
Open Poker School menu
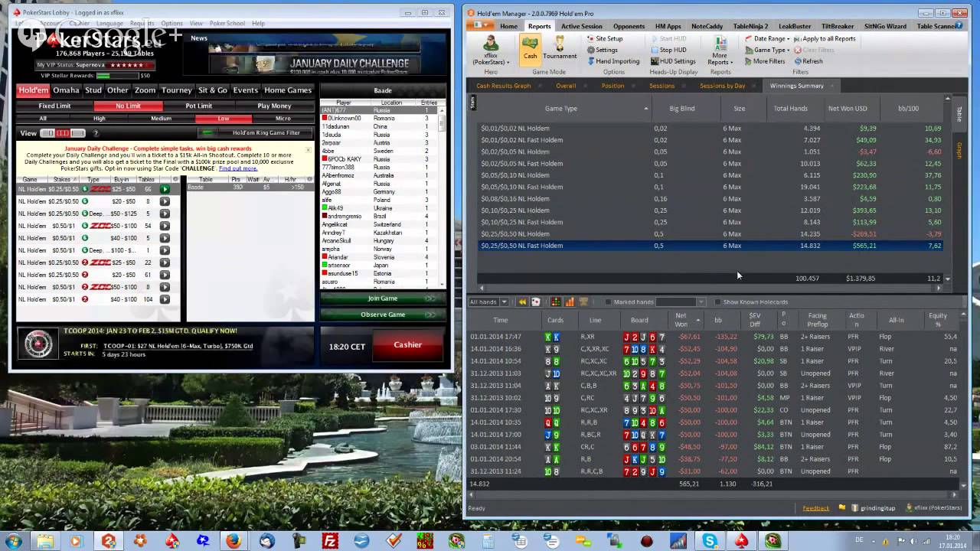pyautogui.click(x=227, y=24)
